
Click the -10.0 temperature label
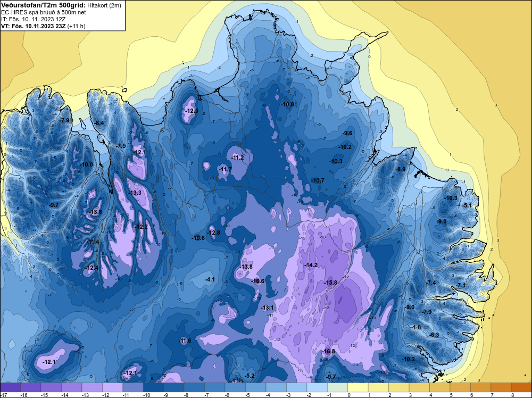point(86,164)
